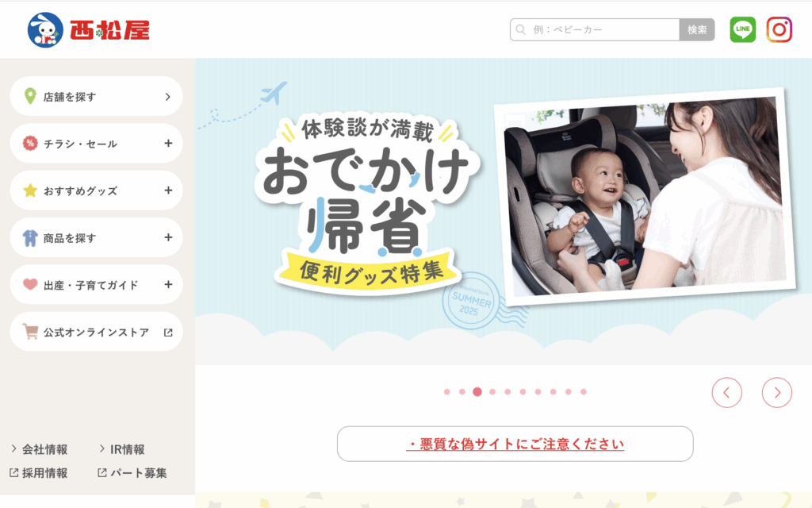812x508 pixels.
Task: Click the Nishimatsuya rabbit logo
Action: click(x=45, y=30)
